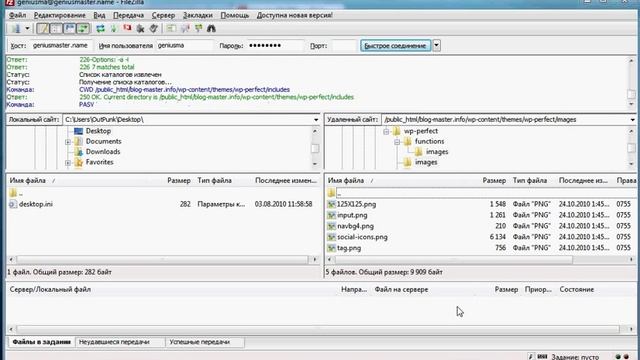Viewport: 640px width, 360px height.
Task: Sort remote files by Тип файла column
Action: (x=530, y=180)
